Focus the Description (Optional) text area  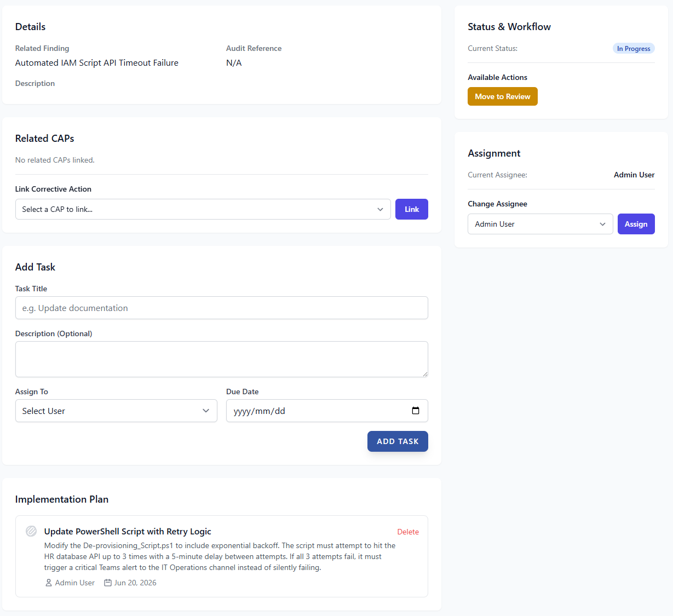pos(222,359)
